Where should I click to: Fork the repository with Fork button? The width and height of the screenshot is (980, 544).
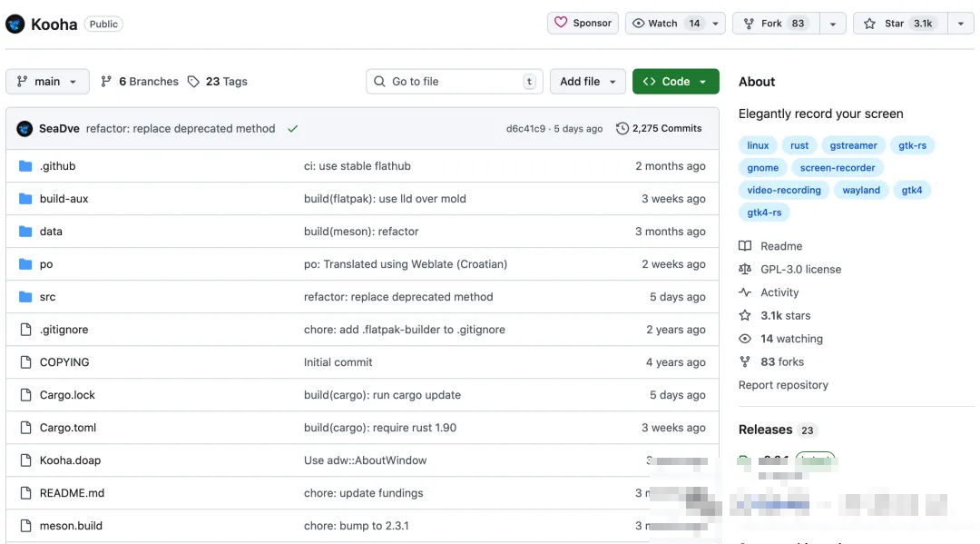tap(776, 23)
